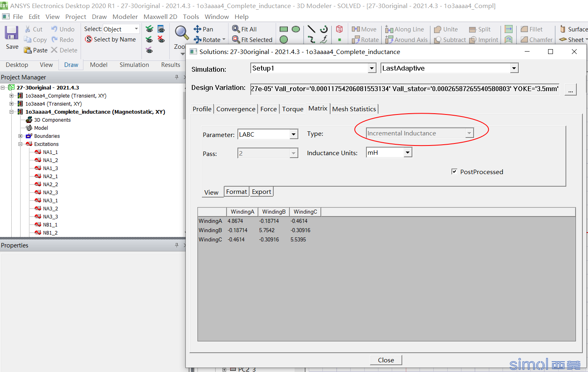The height and width of the screenshot is (372, 588).
Task: Select the Draw ellipse tool
Action: [x=296, y=29]
